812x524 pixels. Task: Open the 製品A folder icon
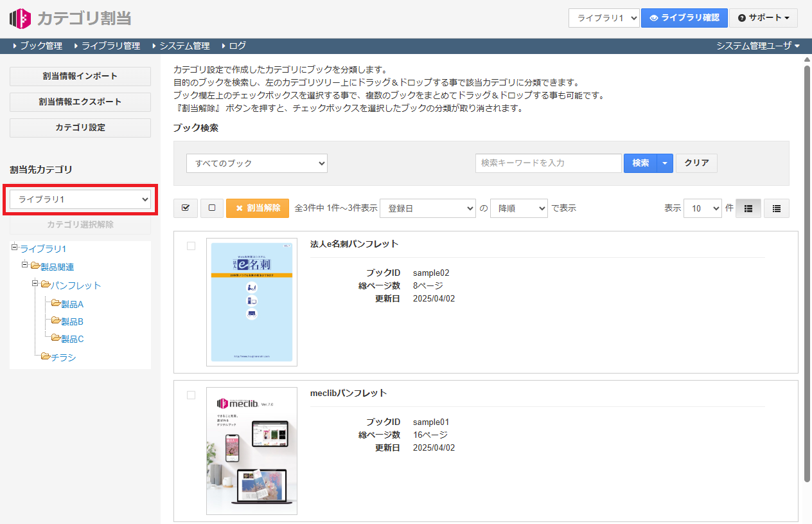56,303
